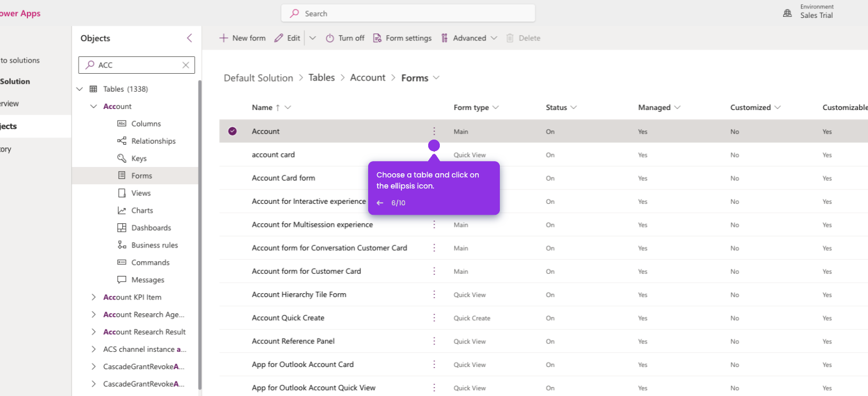Image resolution: width=868 pixels, height=396 pixels.
Task: Clear the ACC search with the X
Action: point(186,65)
